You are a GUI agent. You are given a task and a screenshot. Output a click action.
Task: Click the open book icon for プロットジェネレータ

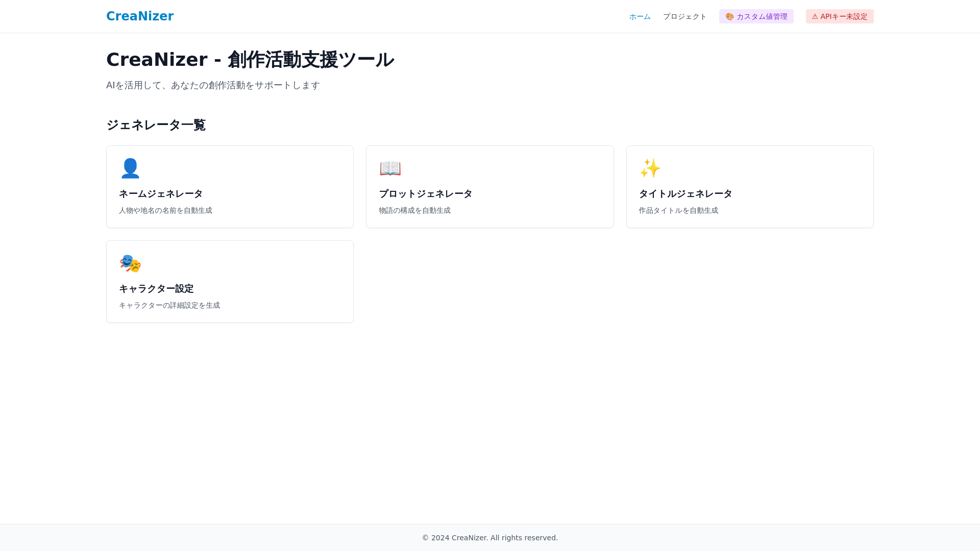click(x=390, y=168)
